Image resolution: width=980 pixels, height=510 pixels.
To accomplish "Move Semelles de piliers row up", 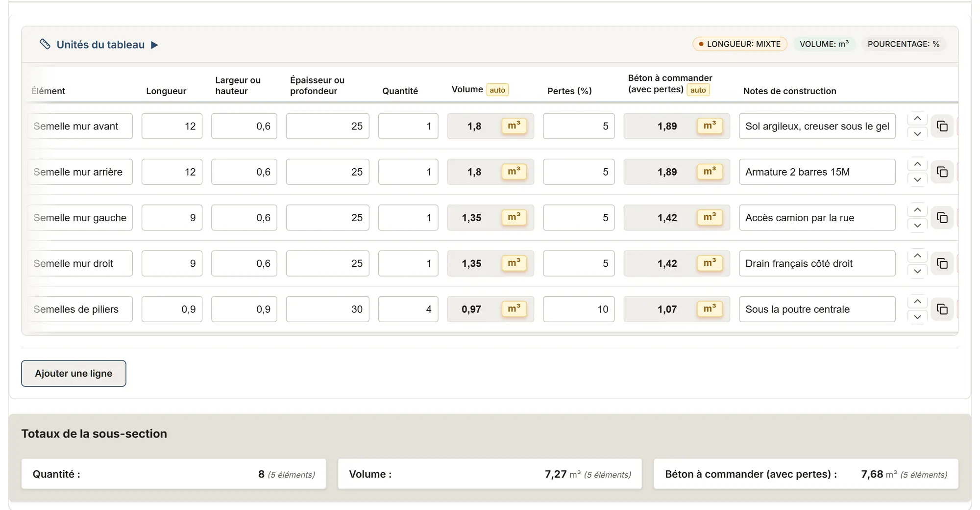I will [917, 301].
